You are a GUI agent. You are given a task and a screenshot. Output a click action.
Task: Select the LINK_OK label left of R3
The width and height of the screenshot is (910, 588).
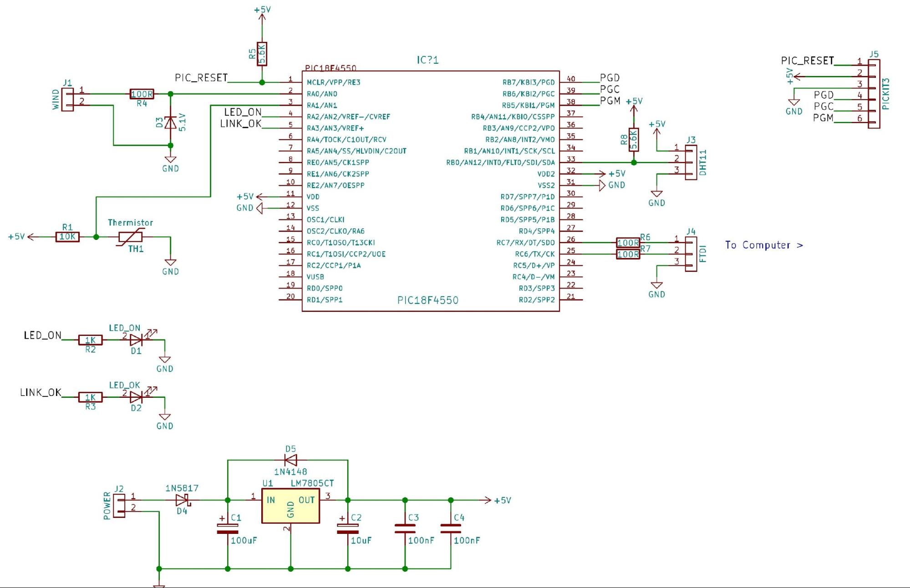[41, 392]
